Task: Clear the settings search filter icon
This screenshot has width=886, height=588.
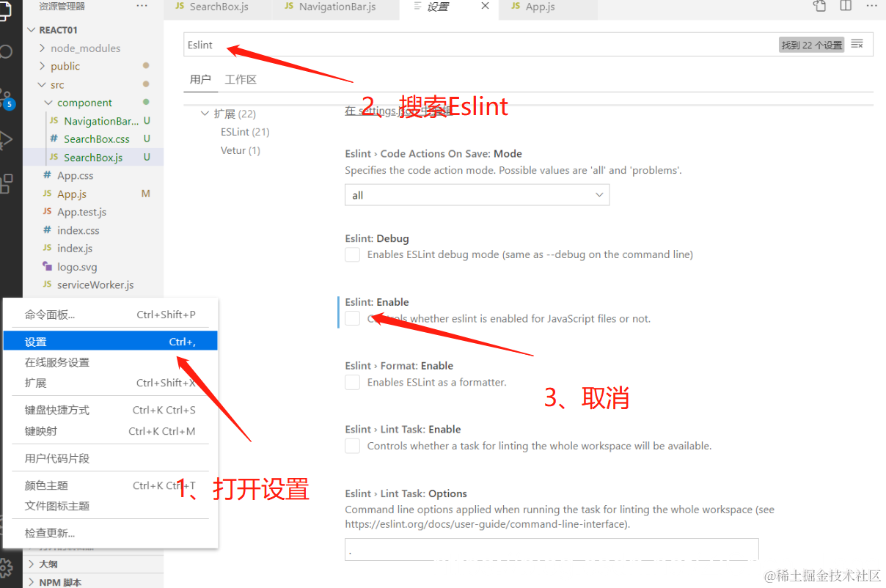Action: (x=857, y=45)
